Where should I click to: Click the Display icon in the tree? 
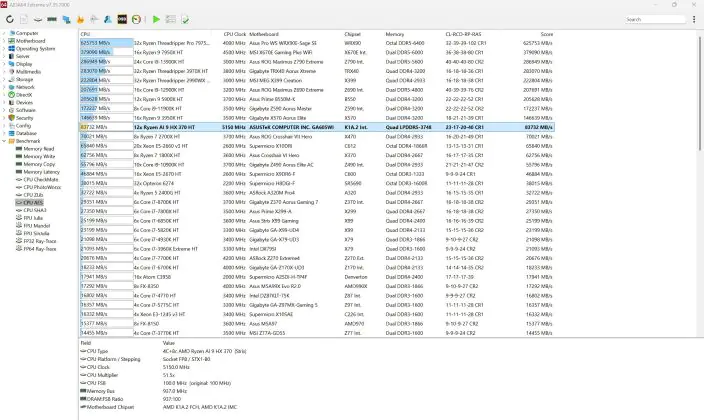pos(12,64)
